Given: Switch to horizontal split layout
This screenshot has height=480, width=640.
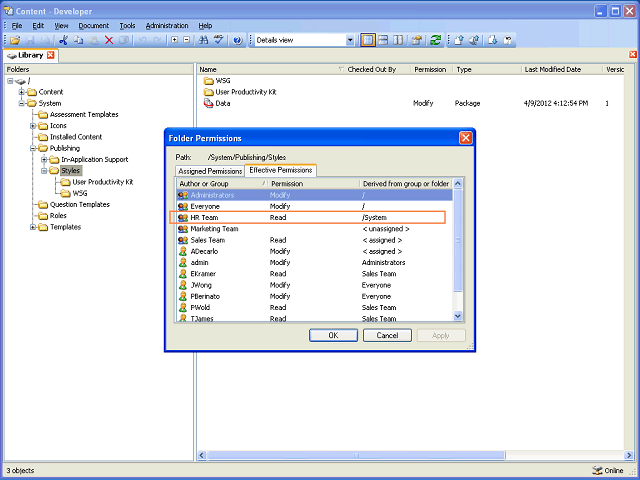Looking at the screenshot, I should [383, 40].
